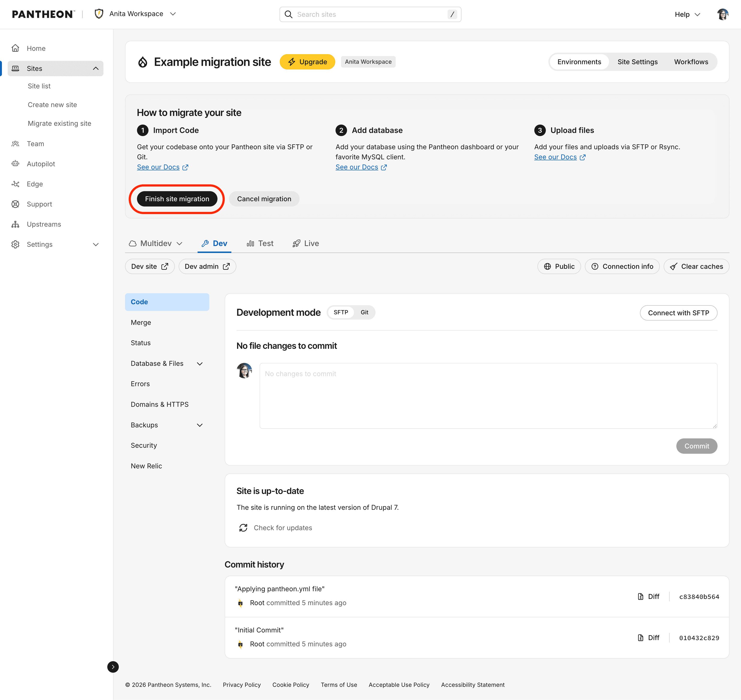The height and width of the screenshot is (700, 741).
Task: Click the Edge sidebar icon
Action: coord(15,184)
